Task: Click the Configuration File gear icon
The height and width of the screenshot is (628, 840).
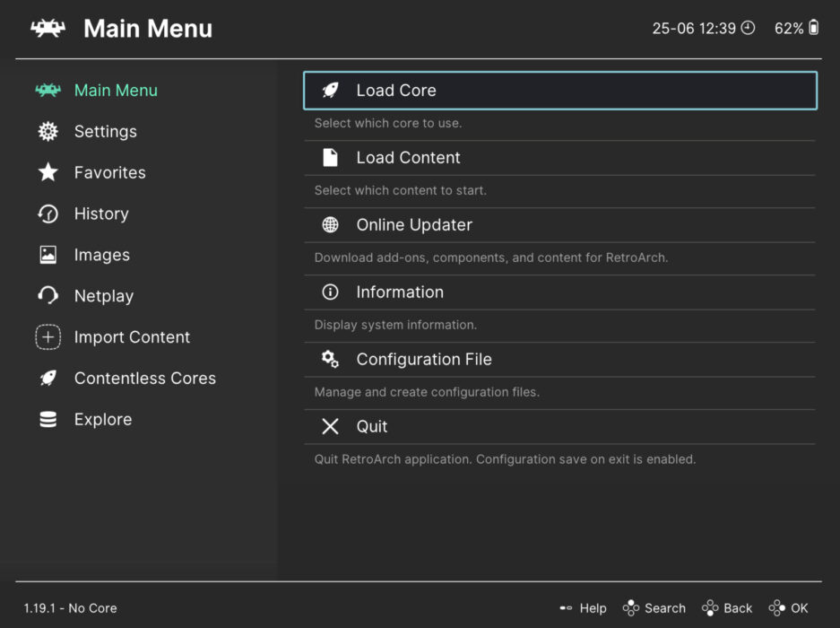Action: click(x=330, y=358)
